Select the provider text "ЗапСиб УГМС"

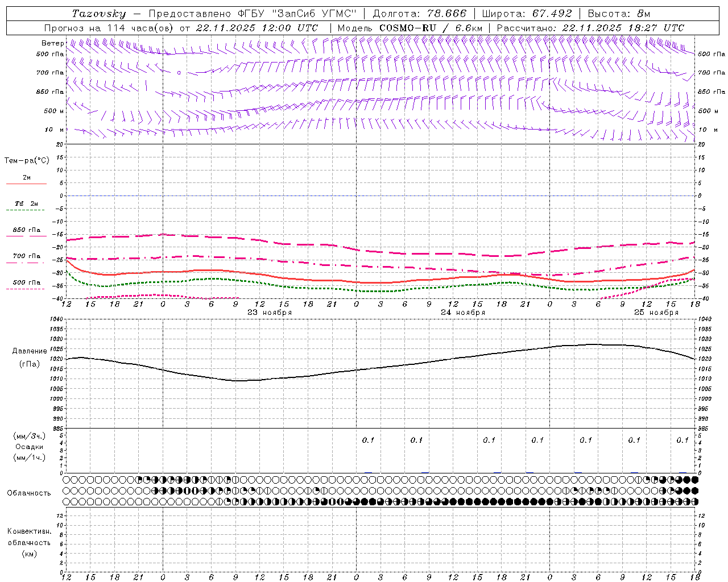(x=313, y=14)
